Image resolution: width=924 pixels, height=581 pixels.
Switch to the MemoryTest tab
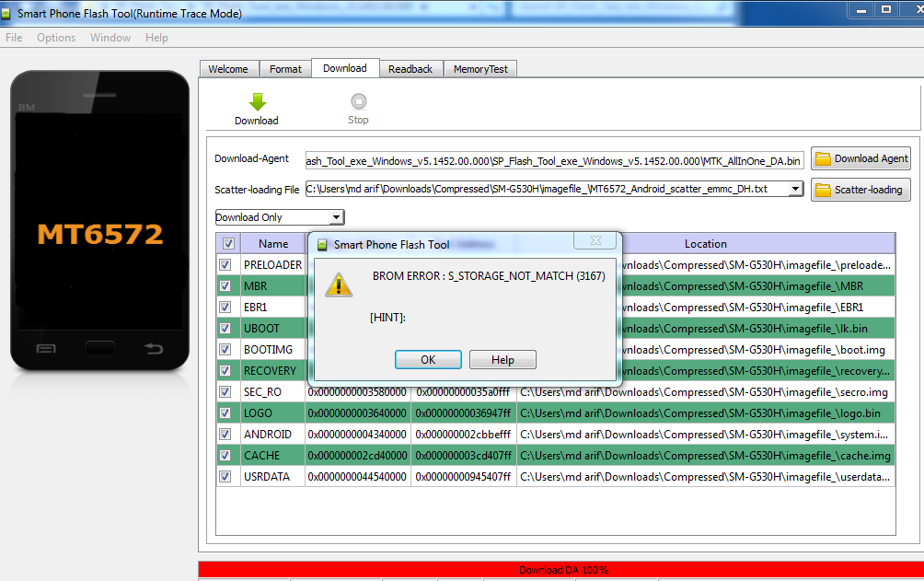[482, 69]
